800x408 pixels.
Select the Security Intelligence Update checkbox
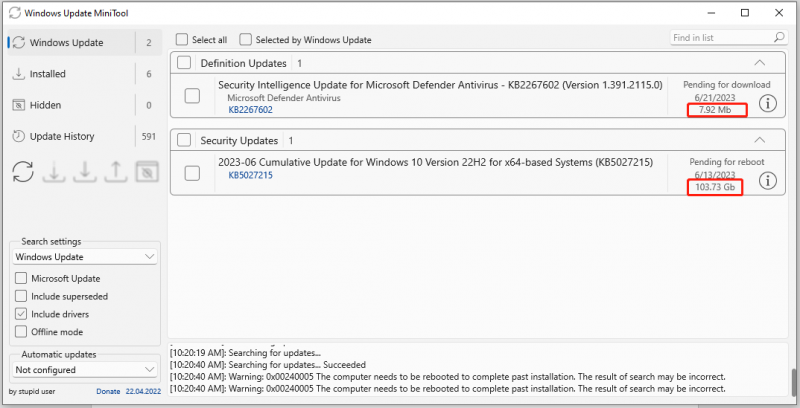click(x=192, y=95)
